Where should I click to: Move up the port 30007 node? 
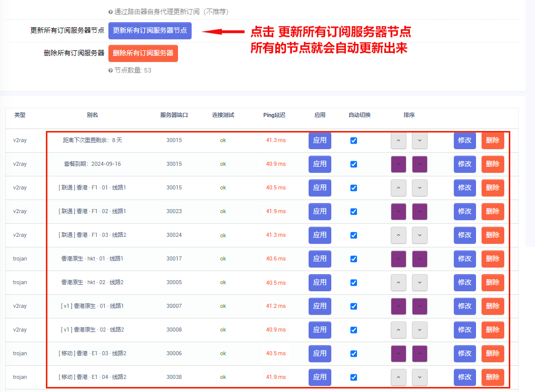pos(398,306)
